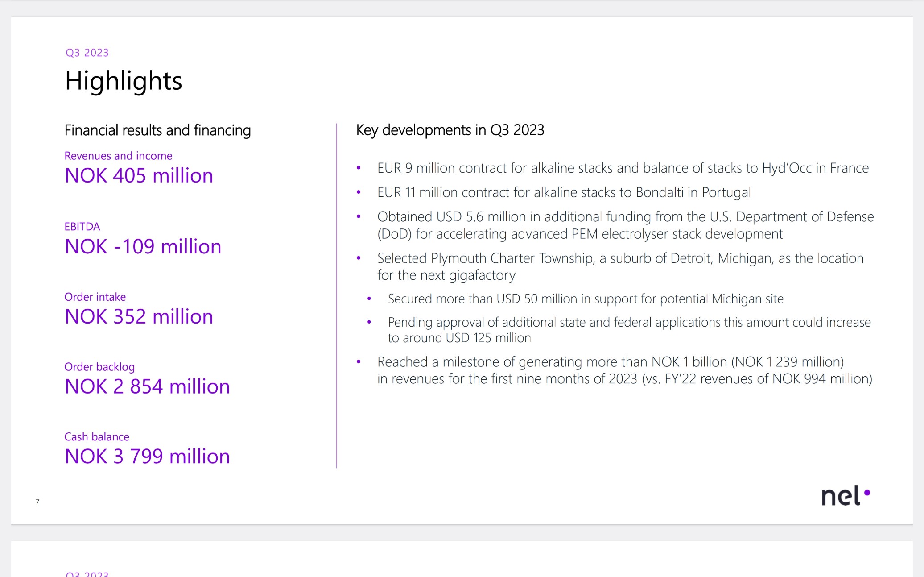Image resolution: width=924 pixels, height=577 pixels.
Task: Click the Order intake label
Action: pyautogui.click(x=95, y=297)
